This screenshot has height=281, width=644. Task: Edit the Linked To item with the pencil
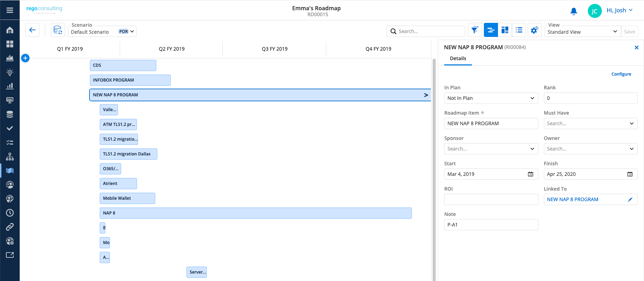[630, 199]
